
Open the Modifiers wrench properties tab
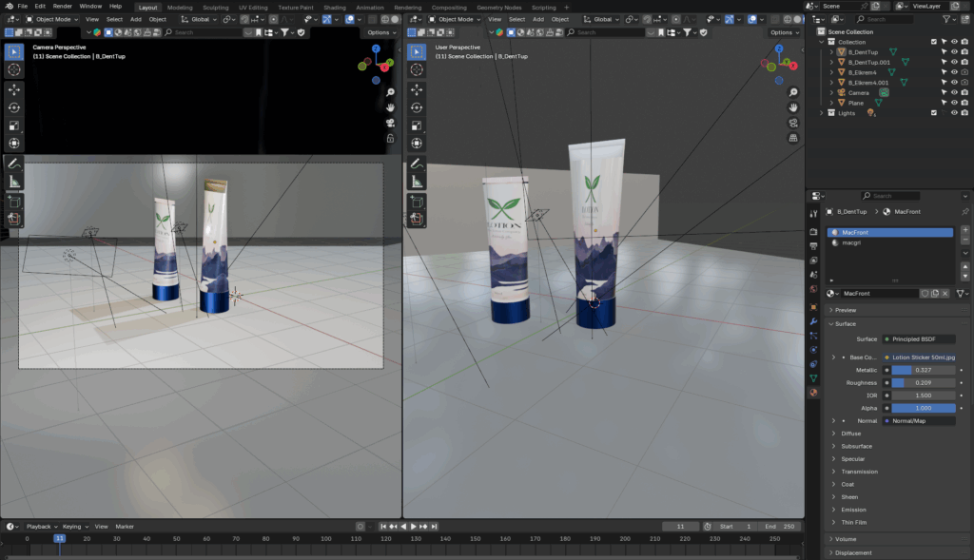point(813,321)
